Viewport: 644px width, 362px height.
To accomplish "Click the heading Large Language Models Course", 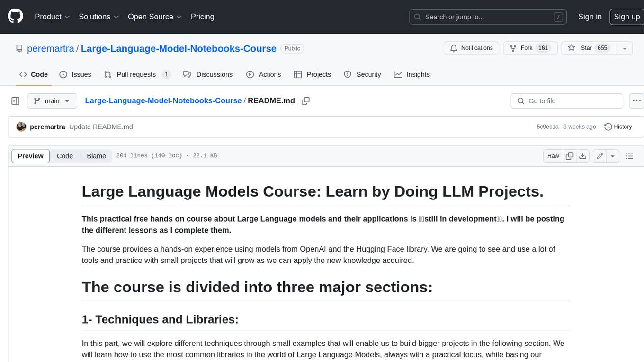I will click(x=313, y=191).
